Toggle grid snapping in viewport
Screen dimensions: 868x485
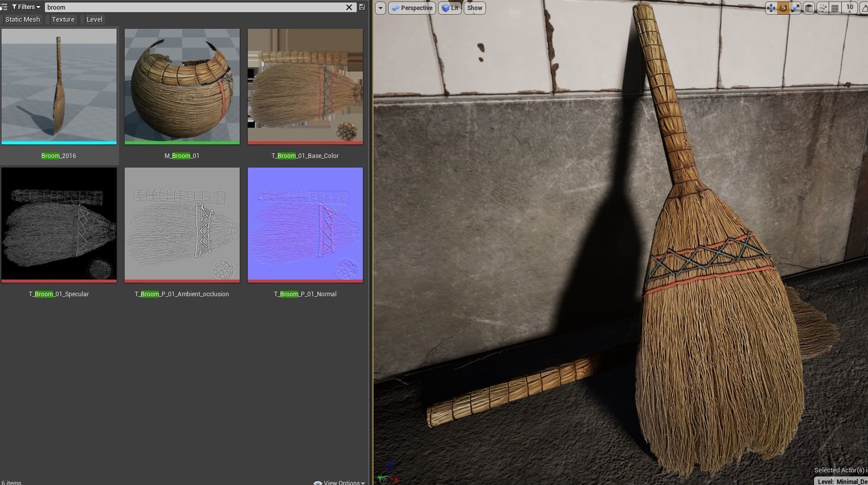point(835,8)
